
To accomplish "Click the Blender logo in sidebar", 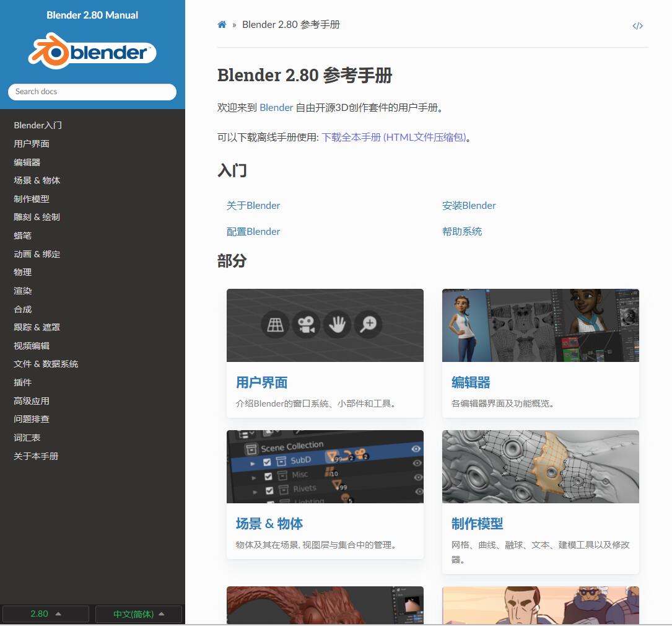I will point(92,52).
